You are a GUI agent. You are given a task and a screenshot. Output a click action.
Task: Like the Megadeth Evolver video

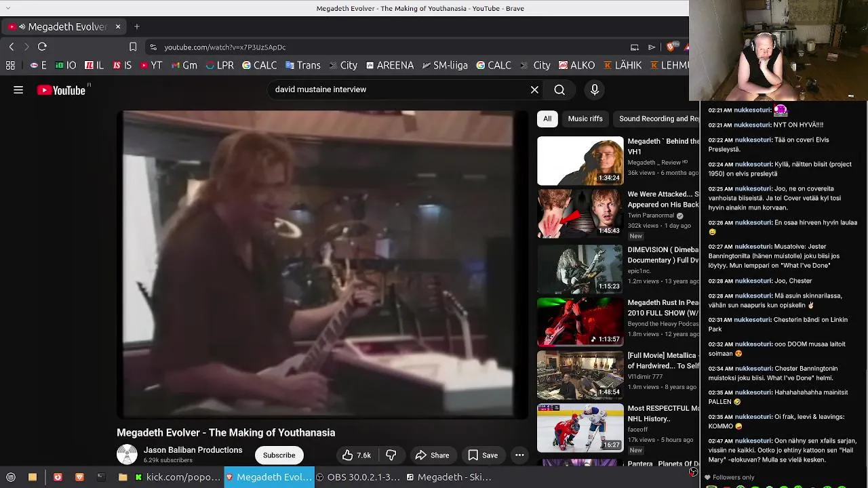click(x=357, y=455)
